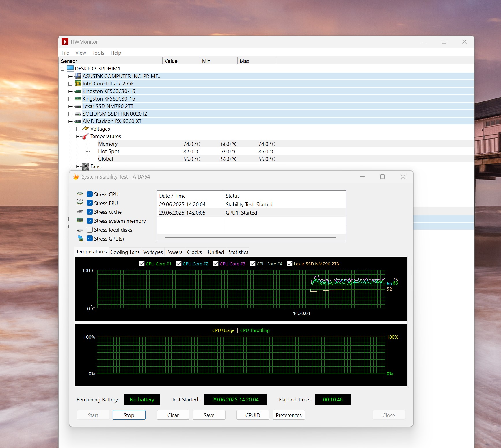Expand the Lexar SSD NM790 2TB node
This screenshot has height=448, width=501.
click(70, 106)
